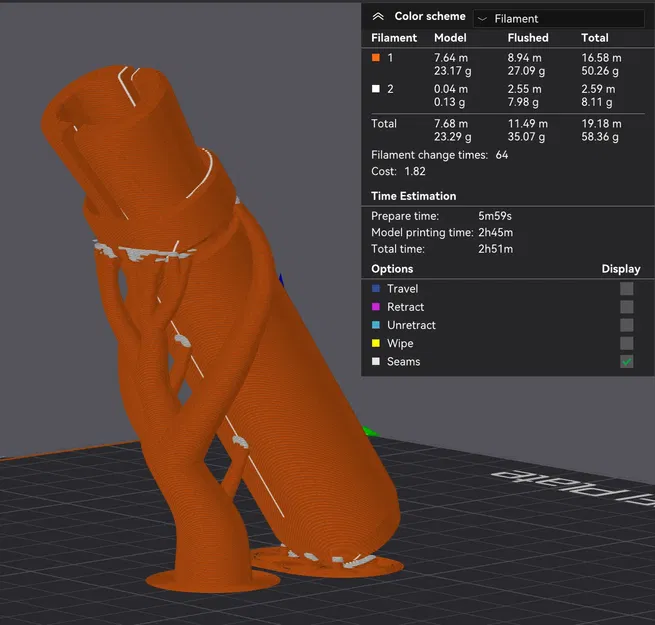
Task: Click the 'Filament change times: 64' entry
Action: pos(439,155)
